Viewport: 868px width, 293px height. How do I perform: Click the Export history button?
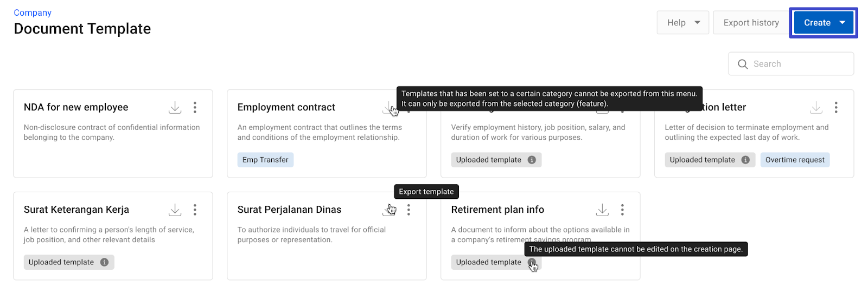coord(751,23)
